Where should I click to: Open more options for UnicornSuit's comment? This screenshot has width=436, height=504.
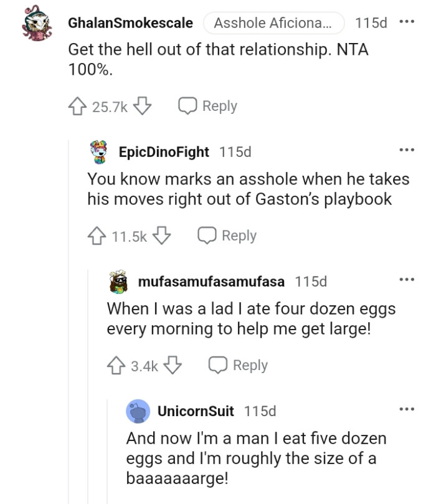click(x=406, y=409)
